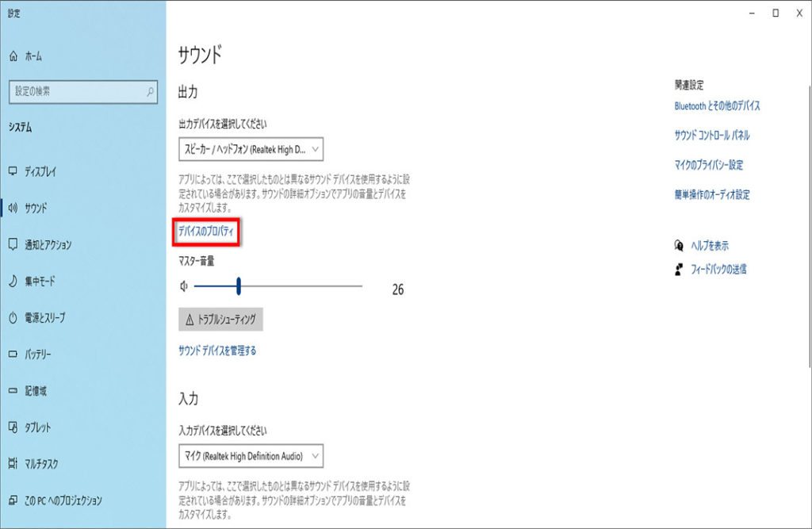The image size is (812, 529).
Task: Click the Focus assist moon icon
Action: 13,281
